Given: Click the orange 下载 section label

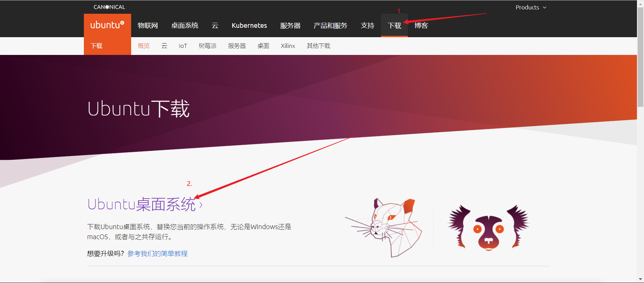Looking at the screenshot, I should [x=97, y=46].
